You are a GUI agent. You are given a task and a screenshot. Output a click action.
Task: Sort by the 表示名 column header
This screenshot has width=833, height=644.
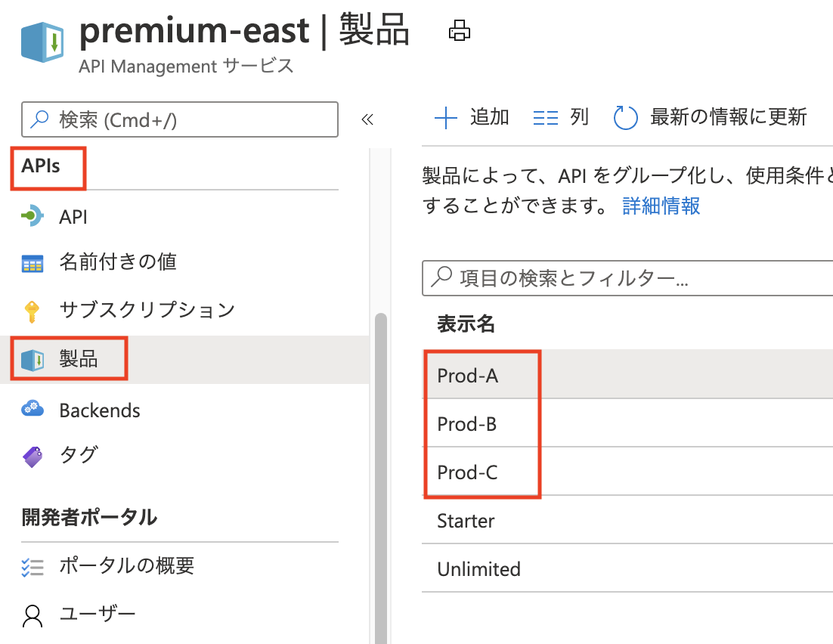[466, 324]
